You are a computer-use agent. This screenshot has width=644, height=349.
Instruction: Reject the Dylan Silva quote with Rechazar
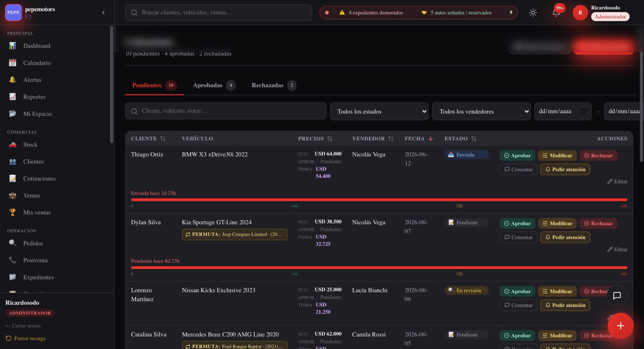[x=598, y=223]
